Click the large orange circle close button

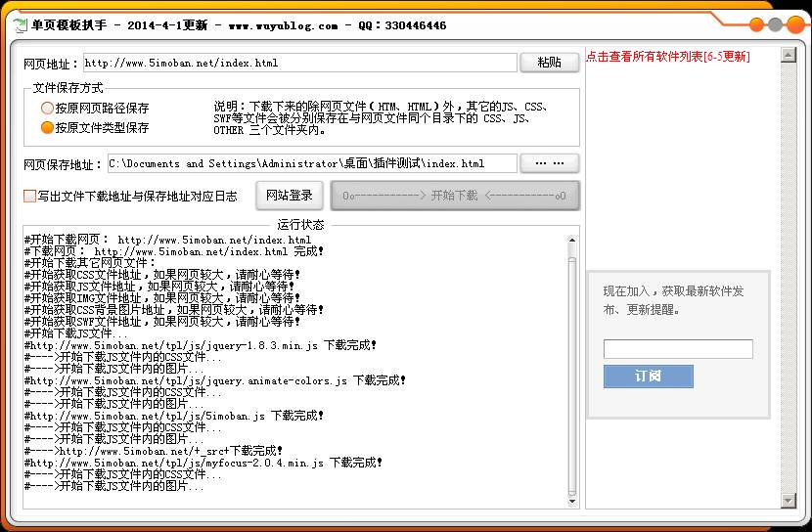click(x=794, y=25)
